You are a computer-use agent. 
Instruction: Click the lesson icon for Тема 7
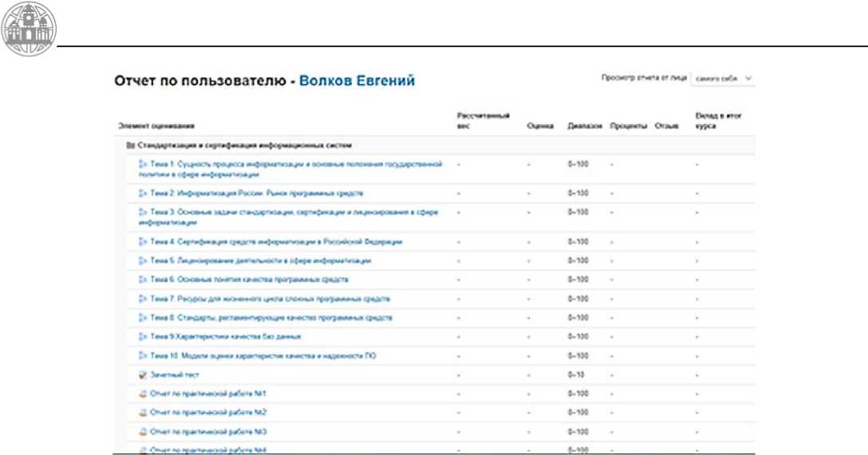tap(143, 299)
